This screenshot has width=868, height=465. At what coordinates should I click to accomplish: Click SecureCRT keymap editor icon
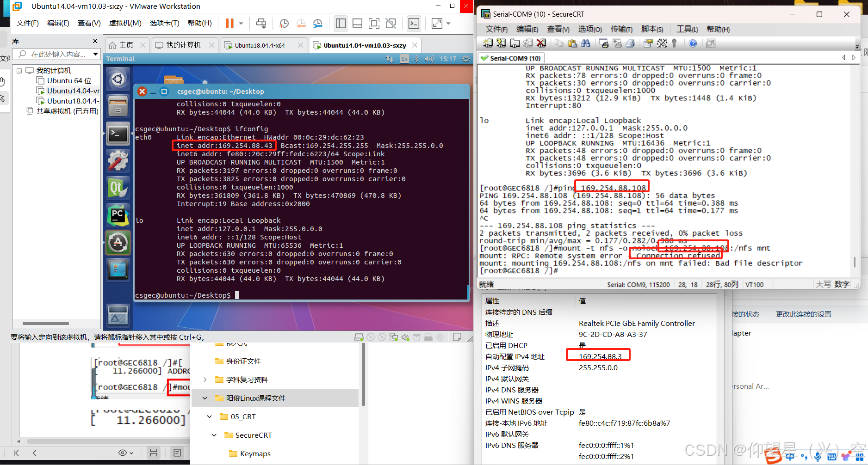[662, 43]
